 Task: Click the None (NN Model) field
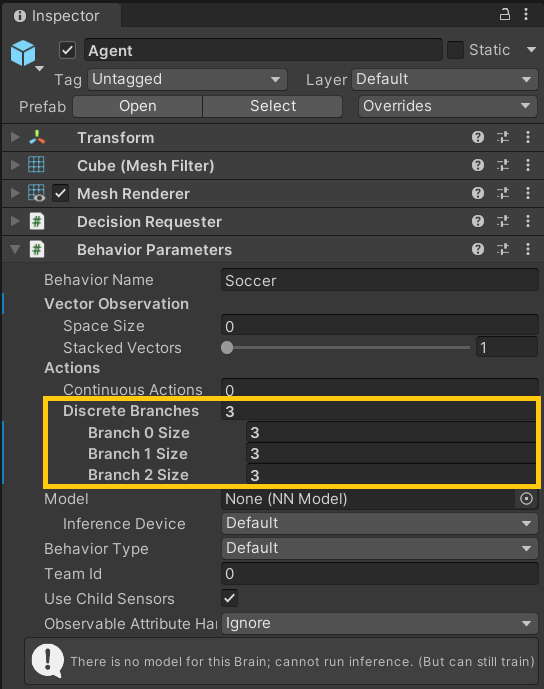tap(368, 499)
